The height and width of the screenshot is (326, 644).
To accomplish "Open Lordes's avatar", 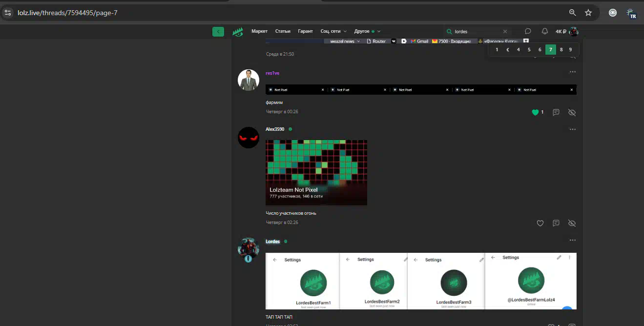I will click(x=248, y=248).
